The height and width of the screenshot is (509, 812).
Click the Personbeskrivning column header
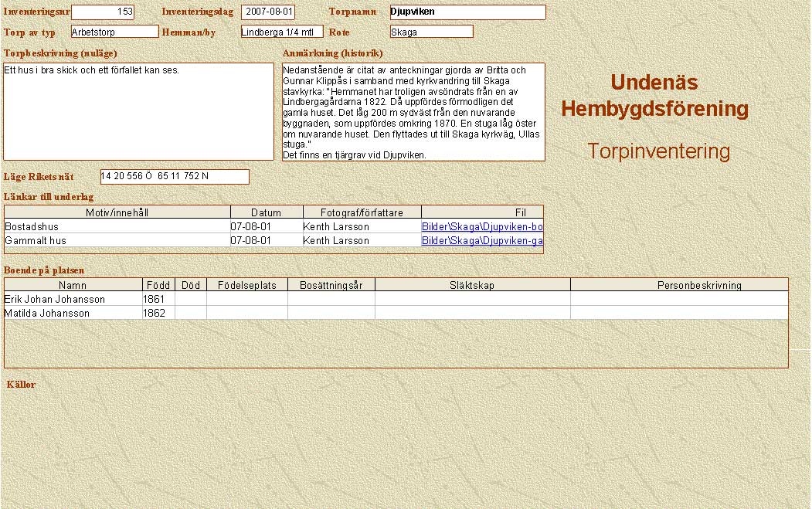tap(679, 286)
